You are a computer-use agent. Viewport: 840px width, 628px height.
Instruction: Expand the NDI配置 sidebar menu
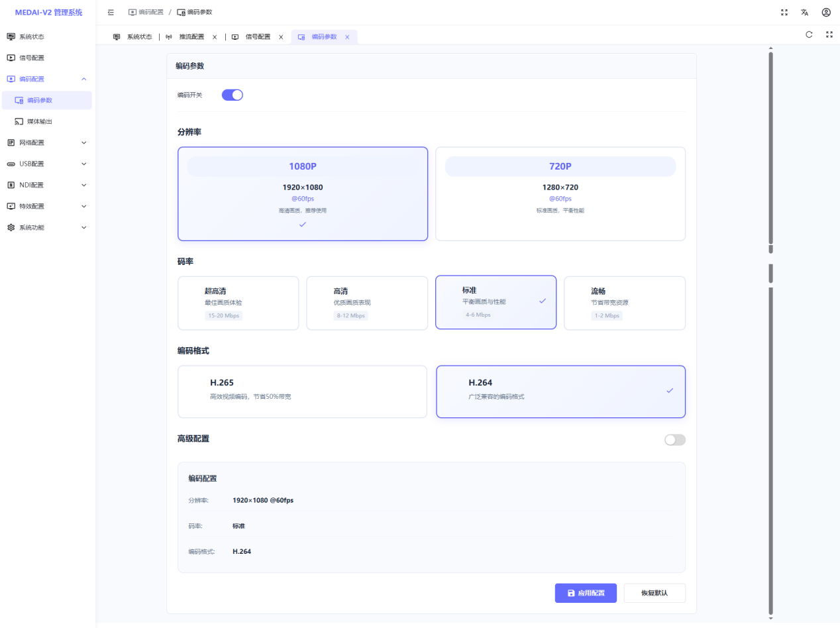pyautogui.click(x=48, y=185)
